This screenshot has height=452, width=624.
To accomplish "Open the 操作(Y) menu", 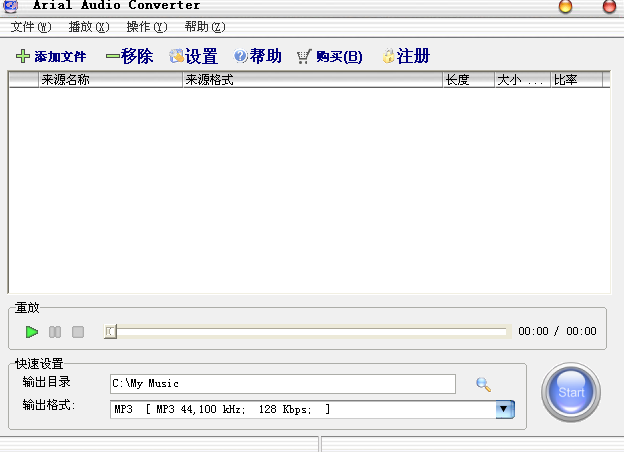I will point(147,27).
